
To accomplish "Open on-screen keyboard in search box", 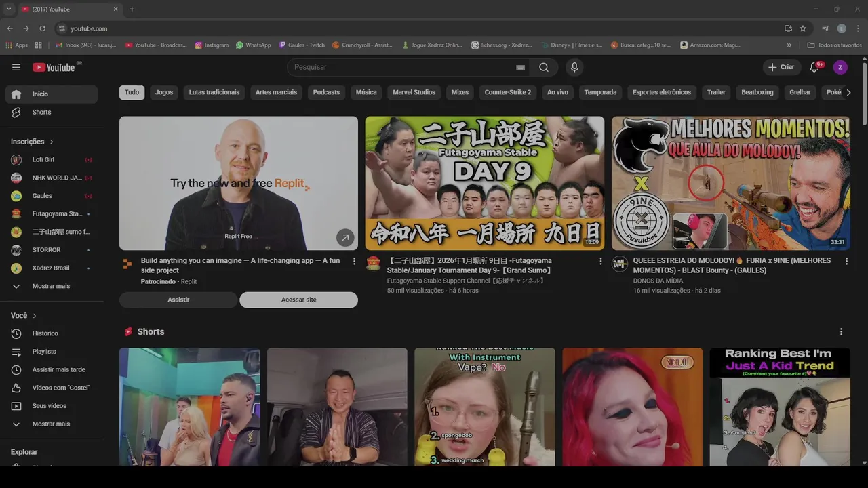I will pyautogui.click(x=520, y=67).
